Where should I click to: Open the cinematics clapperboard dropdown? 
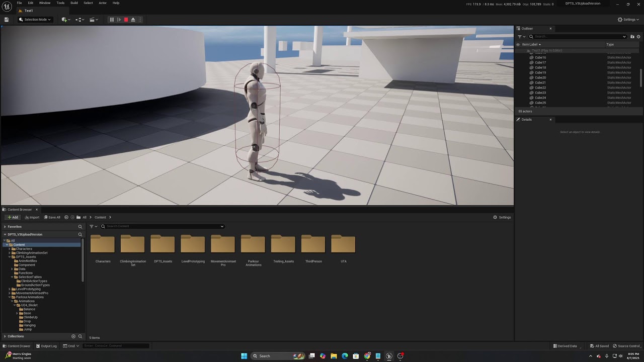click(94, 20)
